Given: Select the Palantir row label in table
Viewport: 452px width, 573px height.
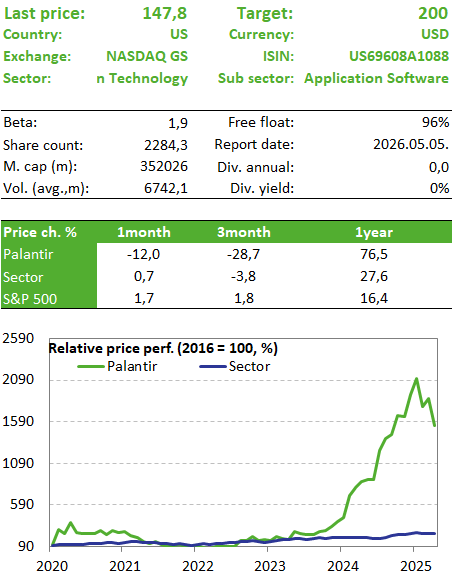Looking at the screenshot, I should [x=28, y=254].
